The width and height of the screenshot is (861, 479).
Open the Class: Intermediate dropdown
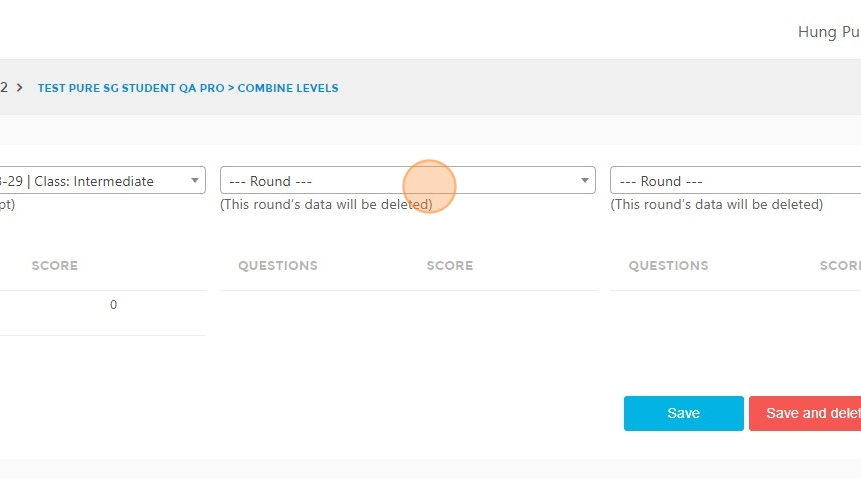(103, 180)
